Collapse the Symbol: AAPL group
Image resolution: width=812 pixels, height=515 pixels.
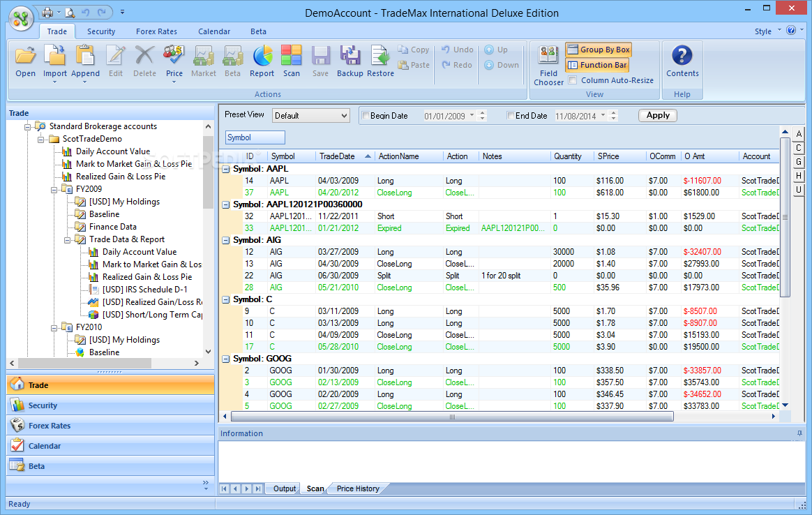[x=226, y=169]
